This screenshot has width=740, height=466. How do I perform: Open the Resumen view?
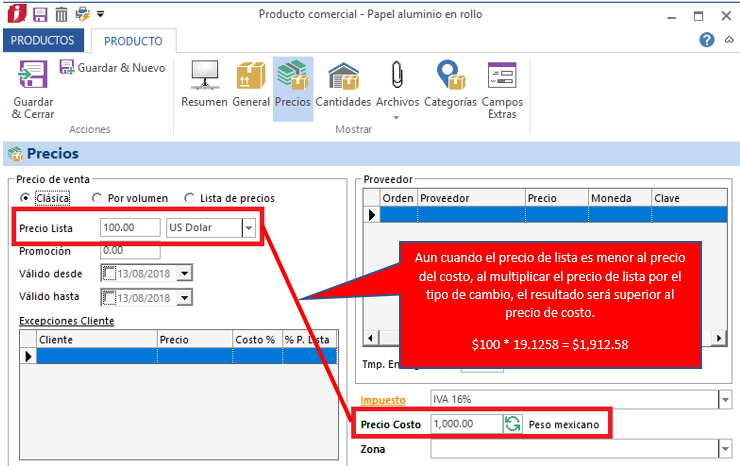coord(204,84)
